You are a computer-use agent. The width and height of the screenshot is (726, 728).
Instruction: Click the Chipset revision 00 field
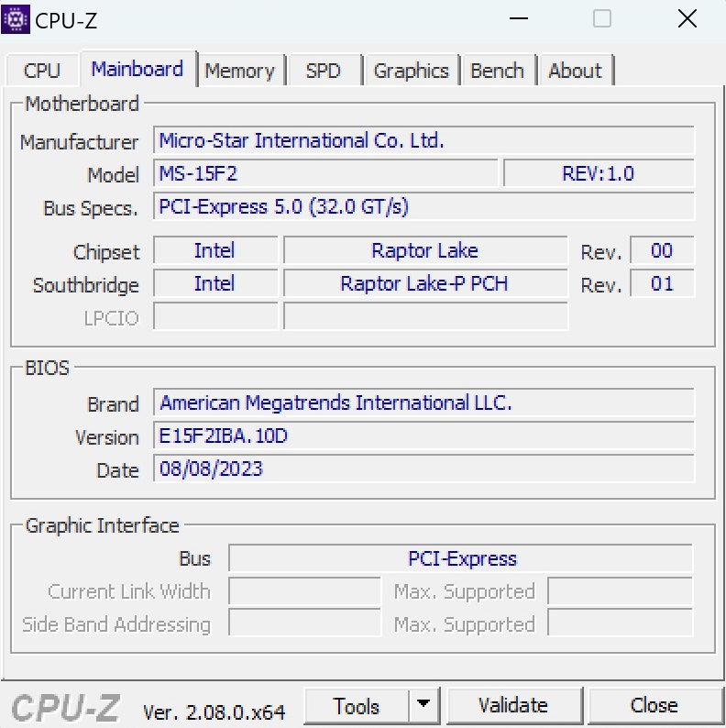point(662,250)
